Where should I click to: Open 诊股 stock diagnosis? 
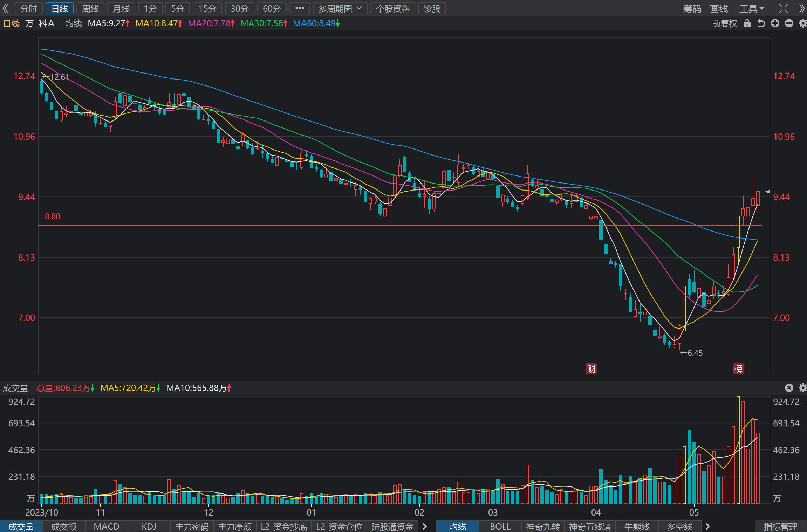[432, 8]
